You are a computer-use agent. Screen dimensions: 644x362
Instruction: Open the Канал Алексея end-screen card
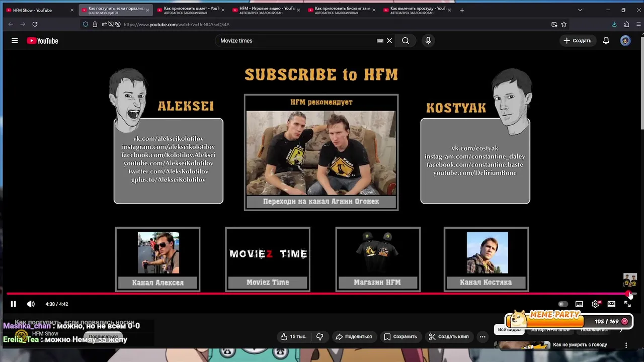click(158, 259)
